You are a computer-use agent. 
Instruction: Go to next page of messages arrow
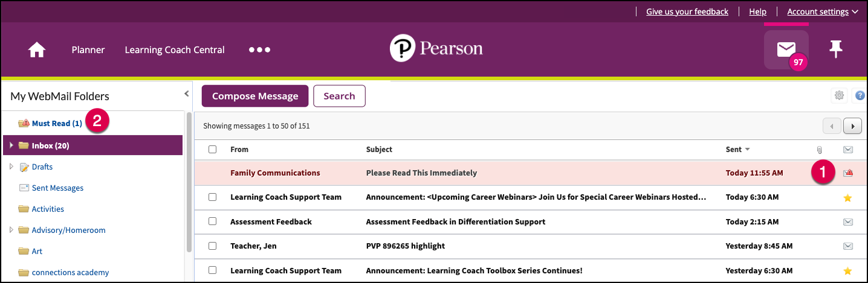click(853, 126)
